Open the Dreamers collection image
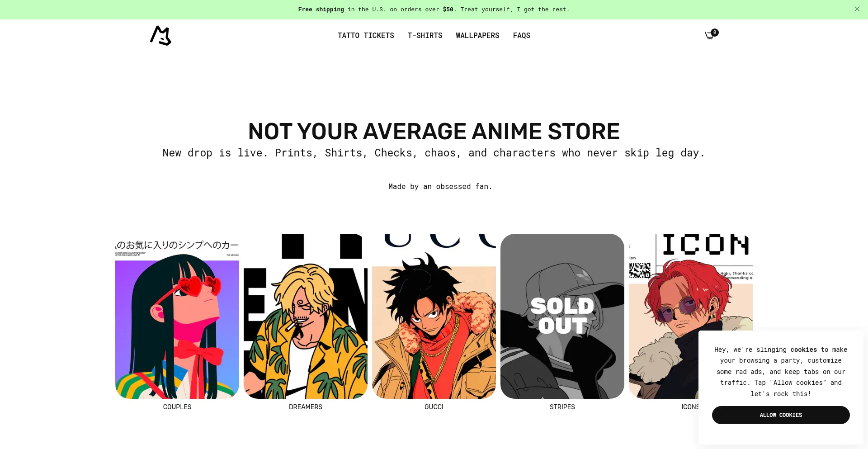This screenshot has height=449, width=868. [306, 316]
